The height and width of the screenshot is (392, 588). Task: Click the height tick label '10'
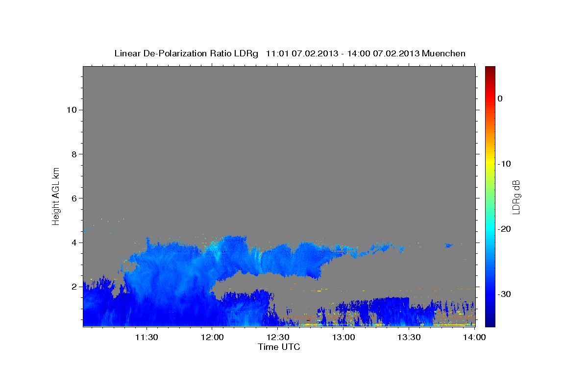pyautogui.click(x=71, y=110)
